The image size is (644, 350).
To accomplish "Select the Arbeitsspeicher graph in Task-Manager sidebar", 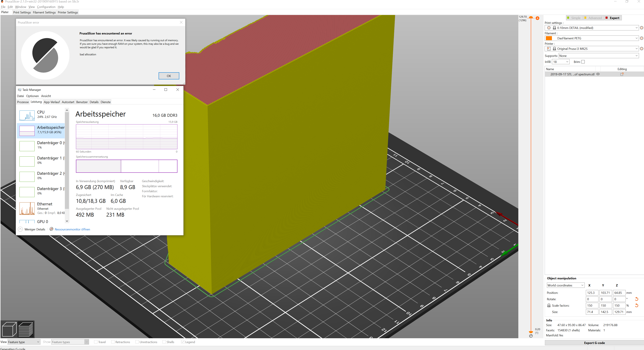I will (27, 131).
